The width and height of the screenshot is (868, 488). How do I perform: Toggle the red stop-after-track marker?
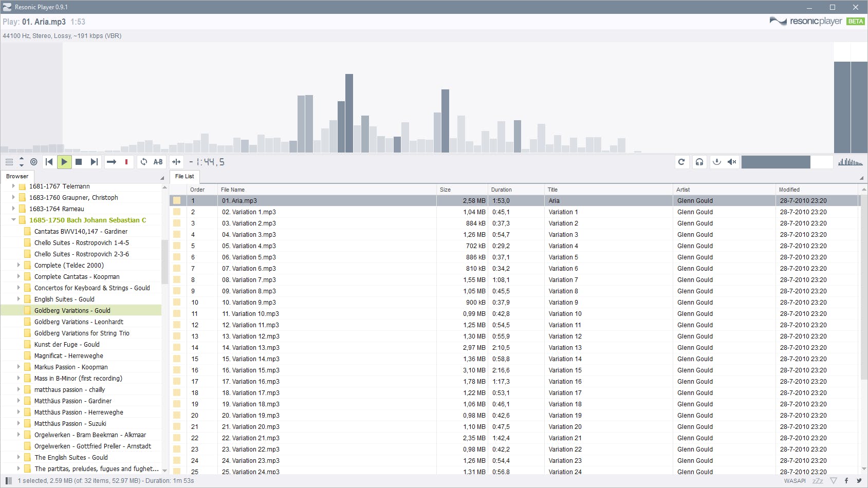(x=126, y=162)
